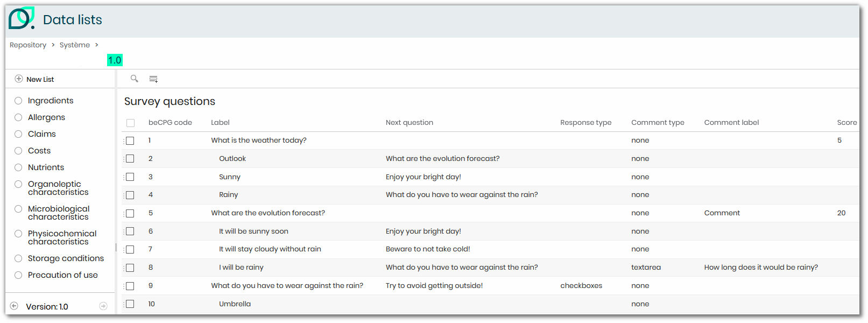Check the row 'What are the evolution forecast?' code 5
This screenshot has width=868, height=323.
point(130,213)
